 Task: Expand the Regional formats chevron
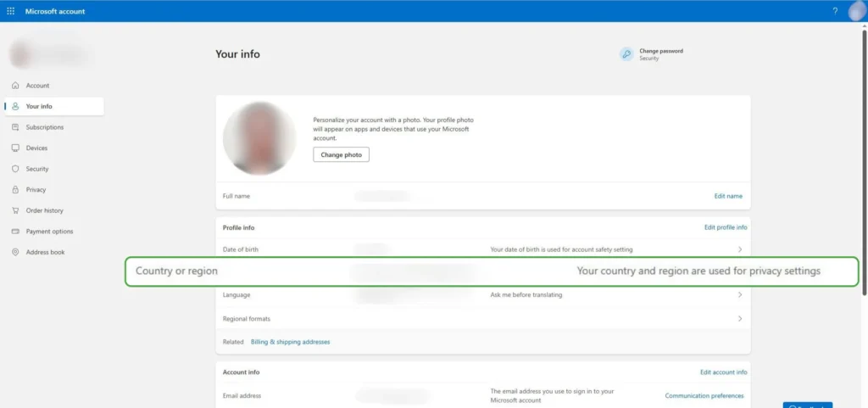point(740,319)
